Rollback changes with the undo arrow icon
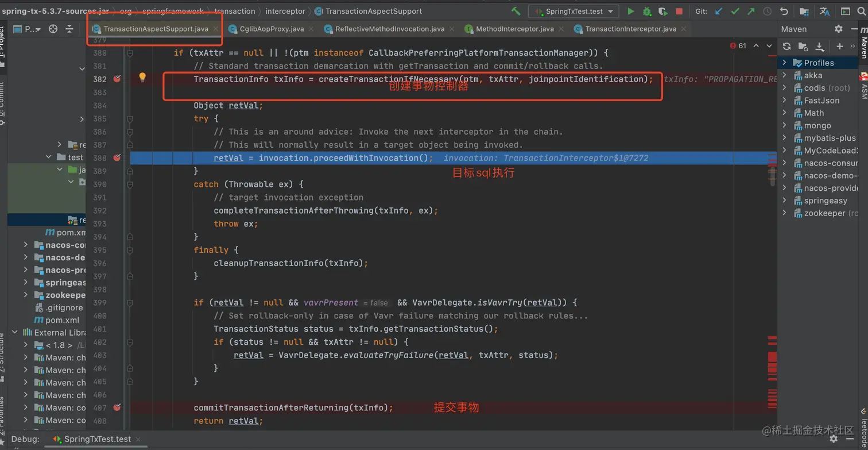 784,11
